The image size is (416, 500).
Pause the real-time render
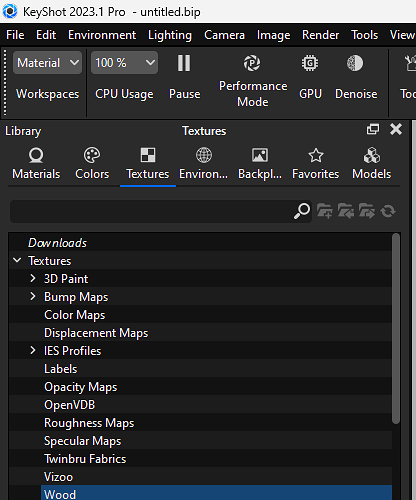[184, 63]
